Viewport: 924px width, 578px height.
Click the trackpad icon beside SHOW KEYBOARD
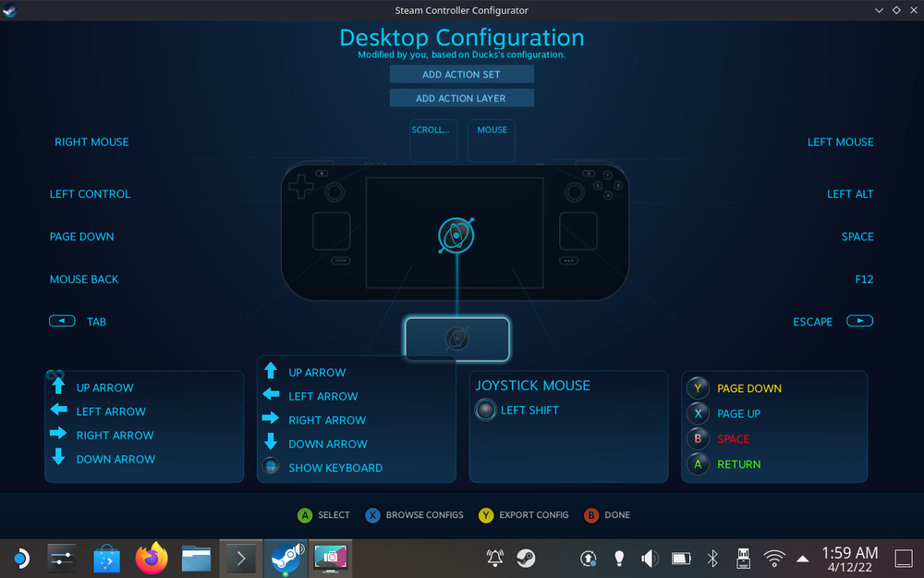[x=271, y=466]
